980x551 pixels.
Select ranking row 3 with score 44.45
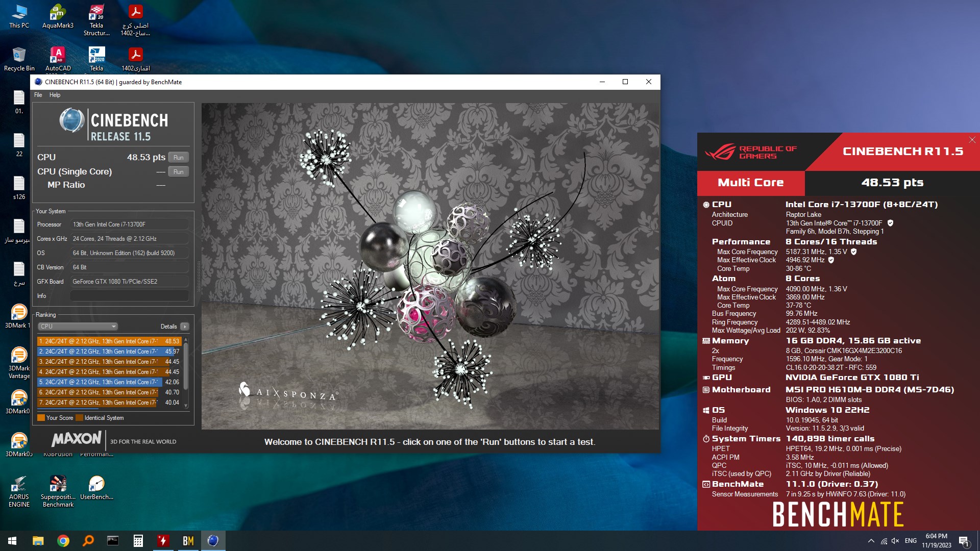click(x=109, y=362)
